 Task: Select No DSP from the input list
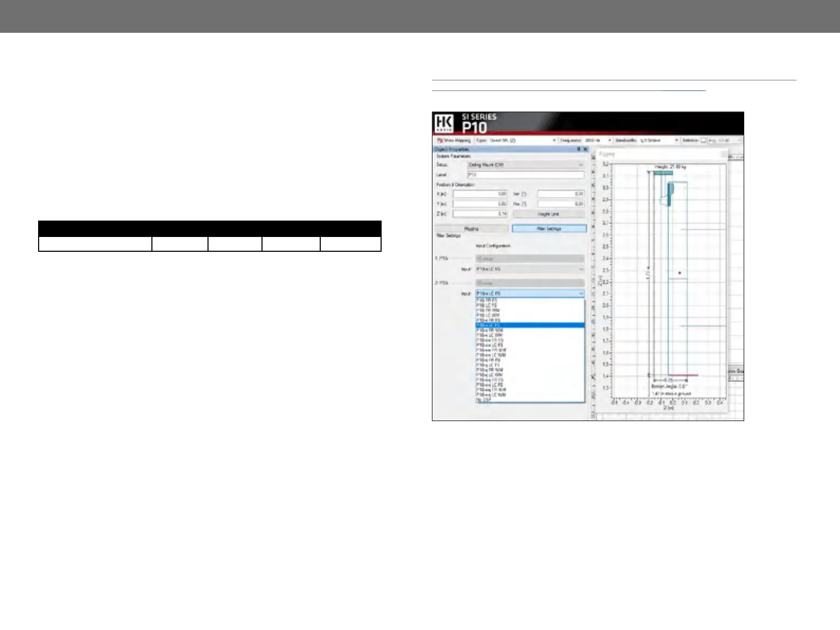click(484, 400)
